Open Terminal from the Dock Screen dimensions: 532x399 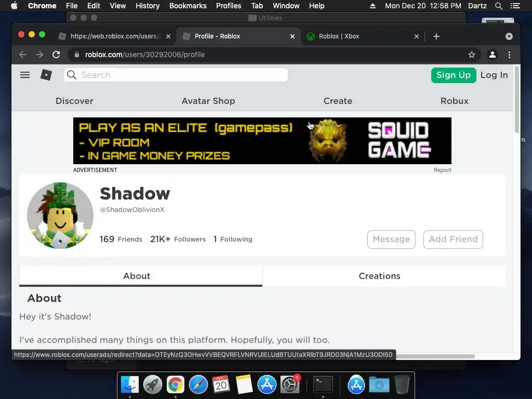[323, 384]
